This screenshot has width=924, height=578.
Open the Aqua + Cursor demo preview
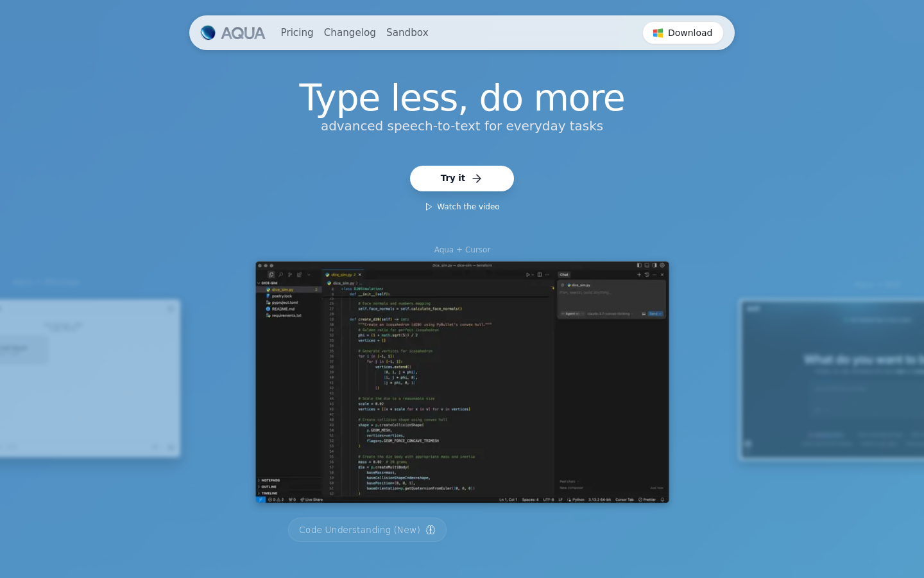tap(462, 382)
